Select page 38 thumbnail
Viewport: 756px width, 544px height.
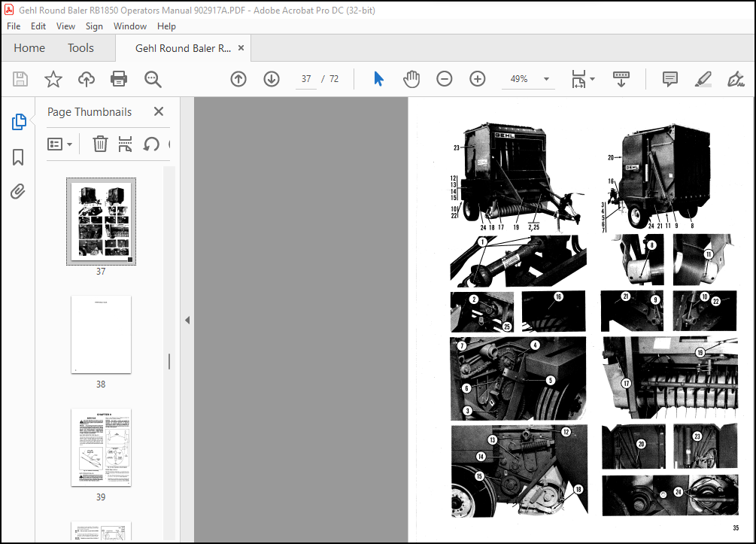coord(102,334)
